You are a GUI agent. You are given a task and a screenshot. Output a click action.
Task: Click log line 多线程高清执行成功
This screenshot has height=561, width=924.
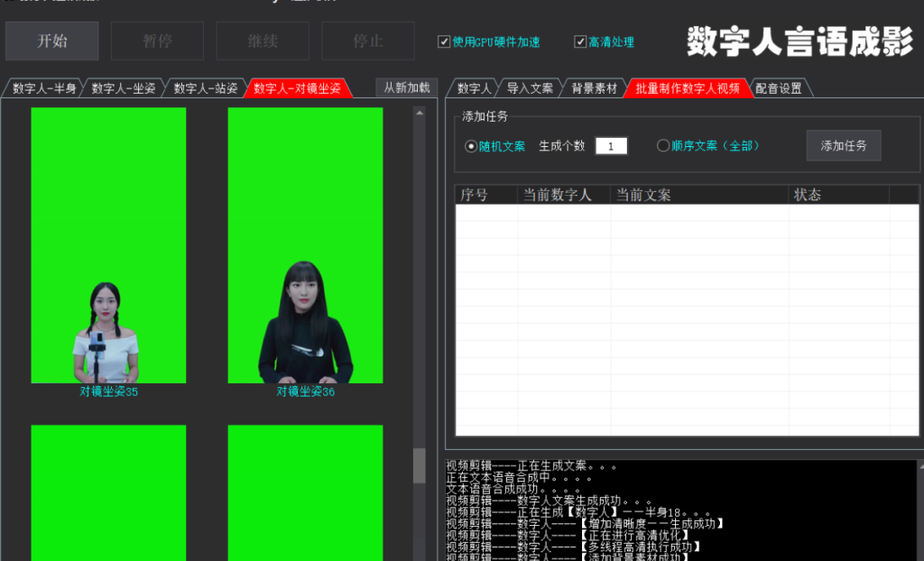click(x=573, y=547)
